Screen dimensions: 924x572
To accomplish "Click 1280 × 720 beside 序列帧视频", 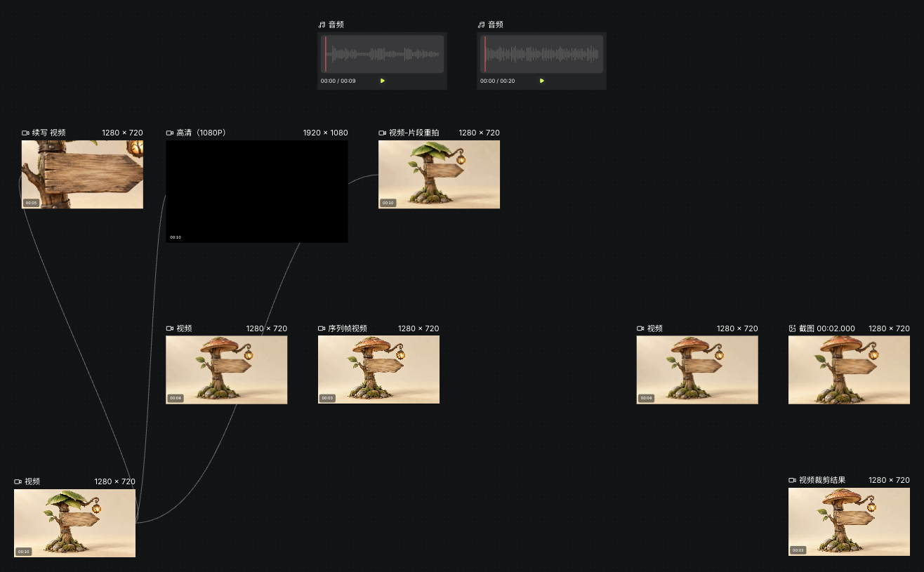I will (x=418, y=328).
